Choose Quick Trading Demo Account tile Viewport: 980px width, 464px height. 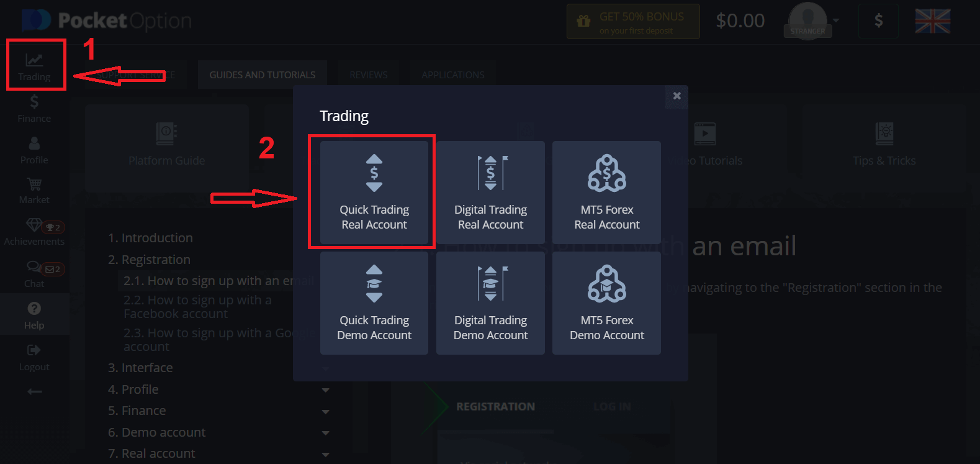pyautogui.click(x=374, y=303)
